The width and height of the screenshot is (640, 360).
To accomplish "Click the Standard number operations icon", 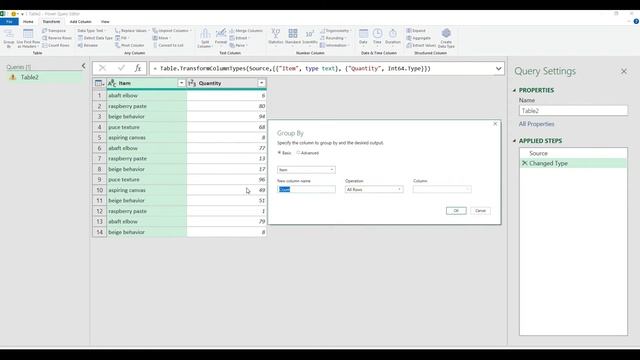I will point(293,37).
